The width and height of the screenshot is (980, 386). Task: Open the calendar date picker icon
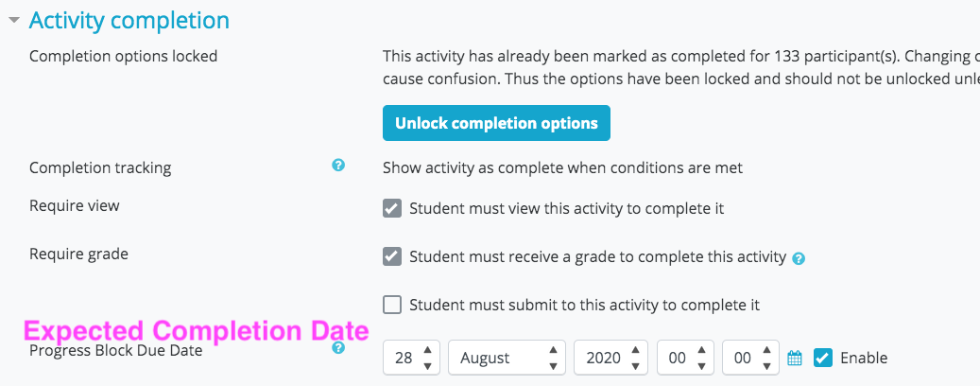click(x=795, y=358)
